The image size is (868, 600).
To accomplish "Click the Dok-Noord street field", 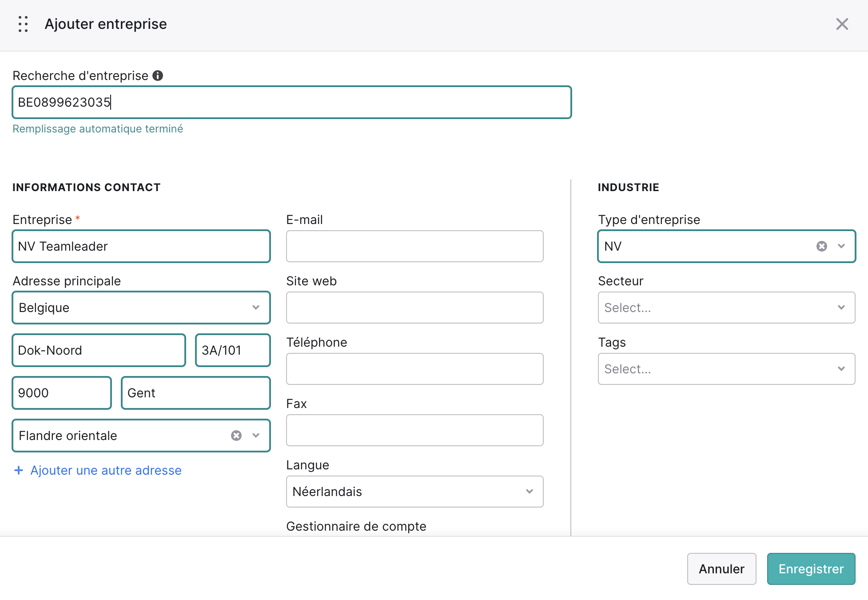I will 99,350.
